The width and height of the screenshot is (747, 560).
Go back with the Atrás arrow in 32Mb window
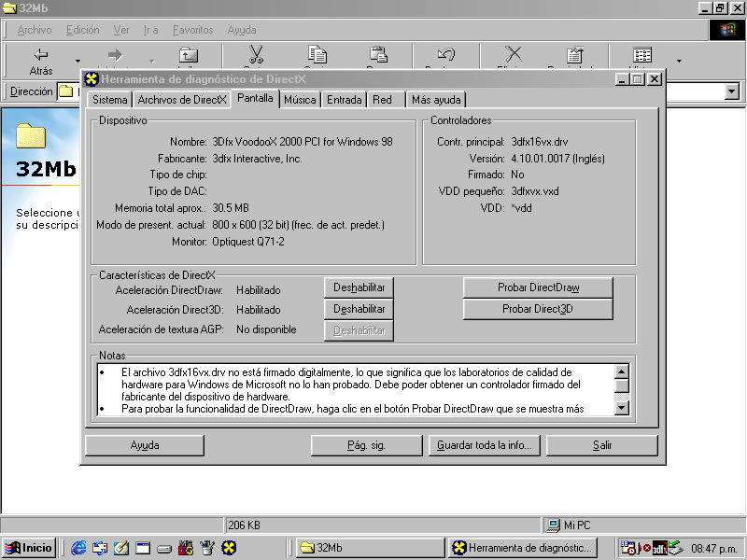(x=41, y=61)
